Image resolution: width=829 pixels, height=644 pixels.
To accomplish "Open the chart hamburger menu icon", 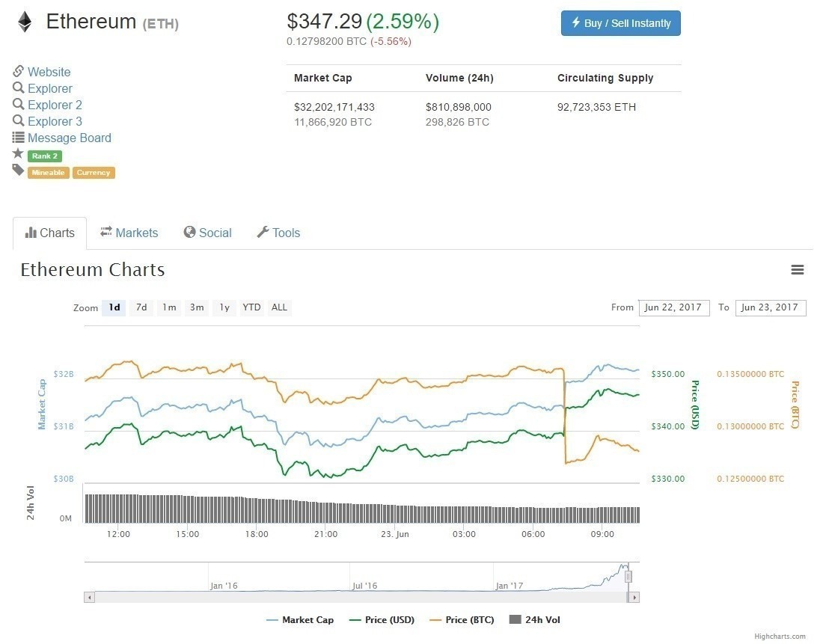I will click(x=798, y=270).
